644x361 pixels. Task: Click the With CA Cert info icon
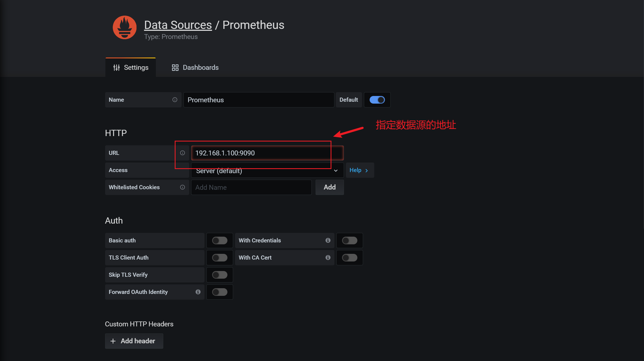coord(328,258)
